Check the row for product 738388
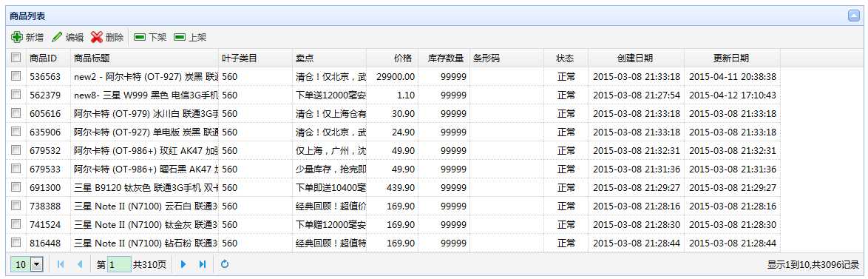 click(x=16, y=206)
